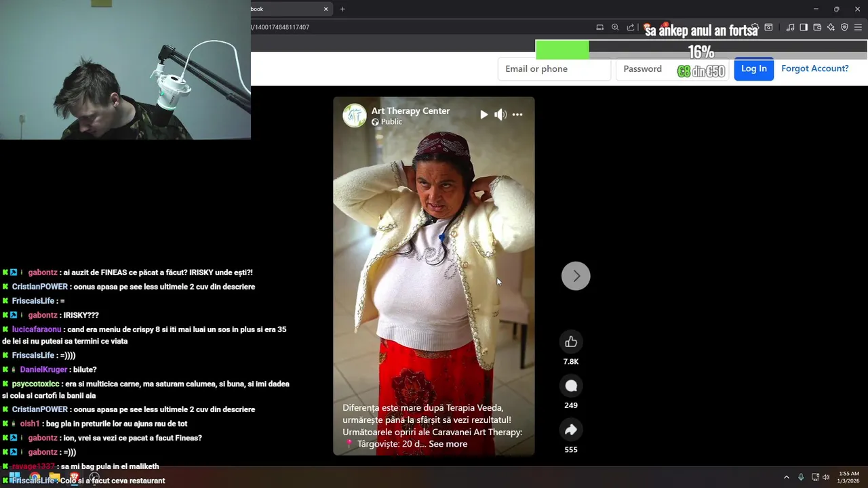The width and height of the screenshot is (868, 488).
Task: Open the browser wallet icon
Action: (x=817, y=27)
